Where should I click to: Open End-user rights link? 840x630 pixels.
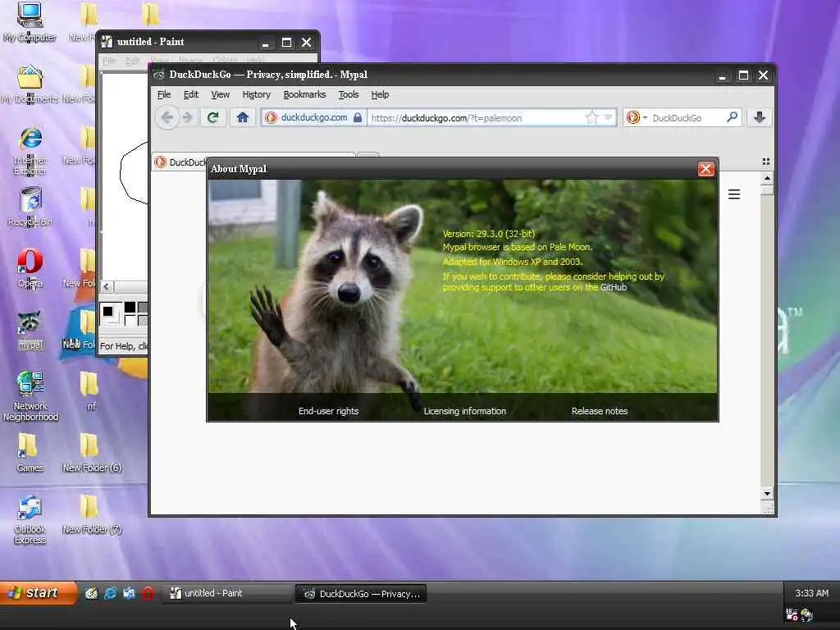[x=328, y=411]
